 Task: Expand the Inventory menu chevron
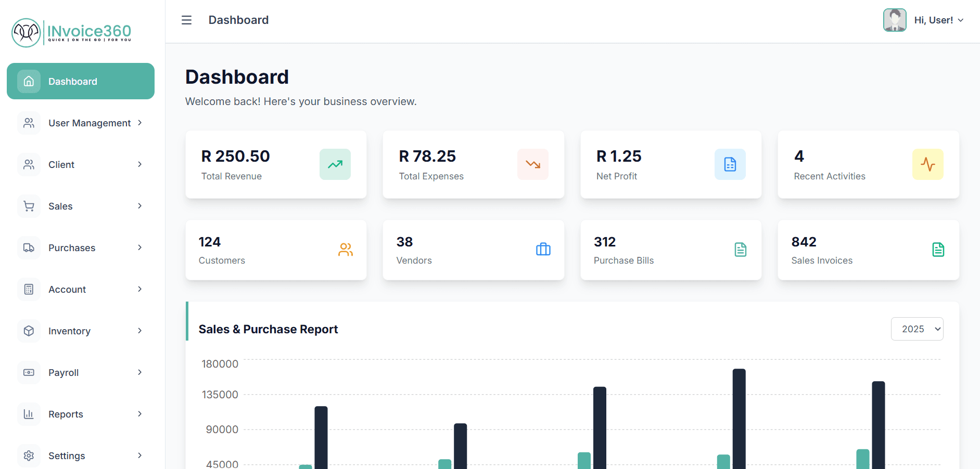click(x=139, y=331)
